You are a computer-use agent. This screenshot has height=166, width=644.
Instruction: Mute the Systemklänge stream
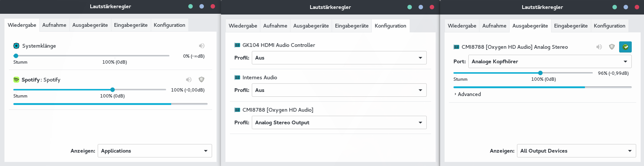[x=202, y=46]
